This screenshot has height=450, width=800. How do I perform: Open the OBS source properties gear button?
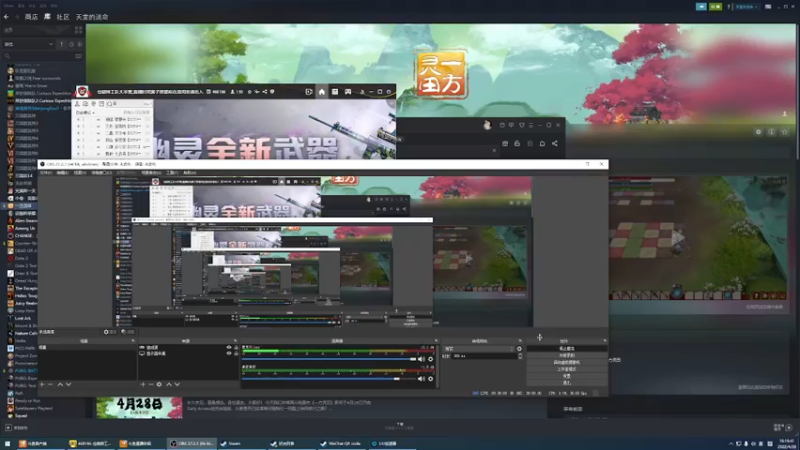[x=109, y=332]
